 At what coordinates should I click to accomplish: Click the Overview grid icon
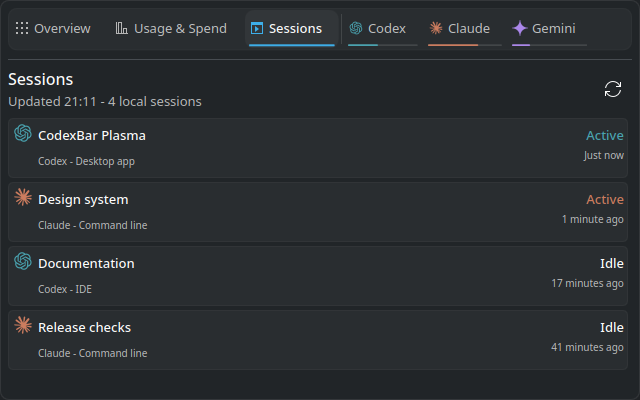pyautogui.click(x=22, y=28)
